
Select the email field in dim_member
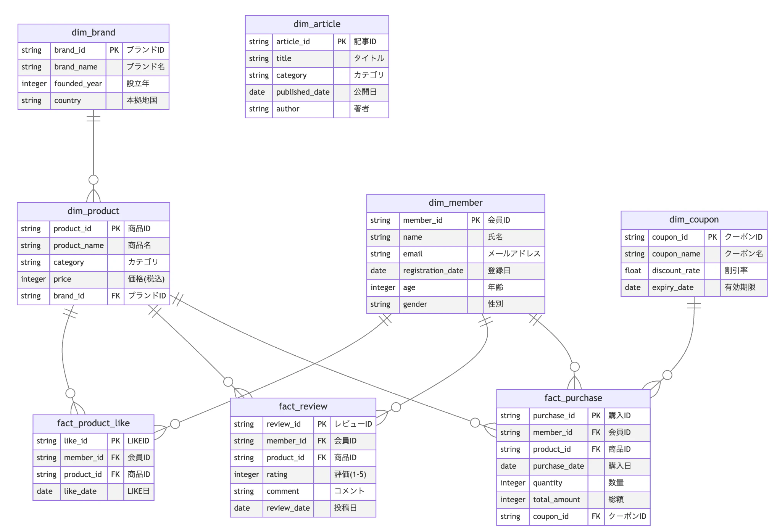433,254
